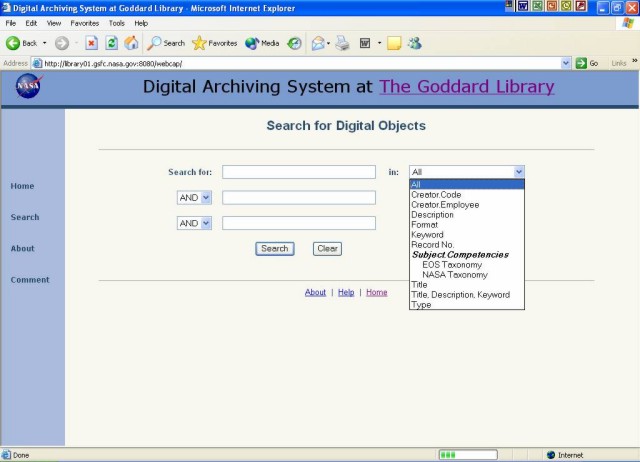Open the Help menu
Screen dimensions: 640x462
point(141,23)
